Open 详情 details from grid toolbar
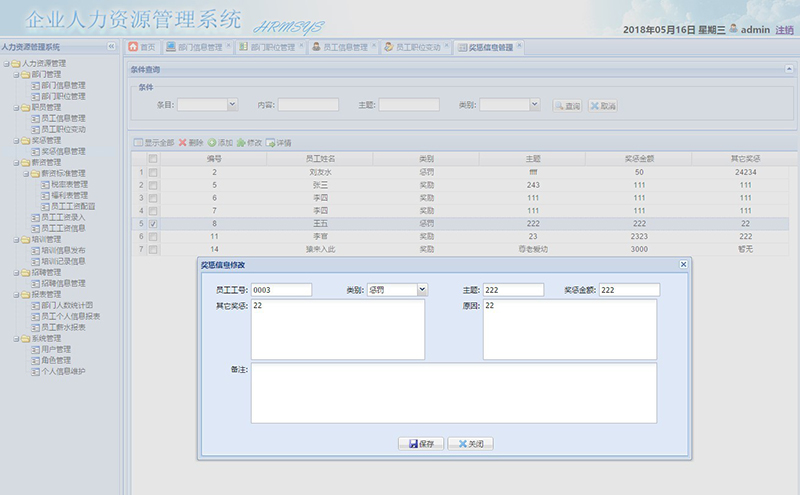The width and height of the screenshot is (800, 495). [279, 143]
